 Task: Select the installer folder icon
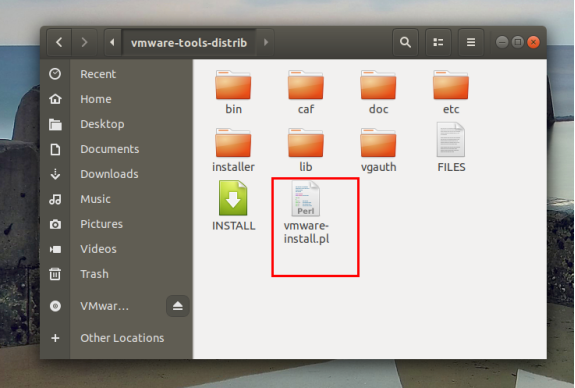click(233, 143)
